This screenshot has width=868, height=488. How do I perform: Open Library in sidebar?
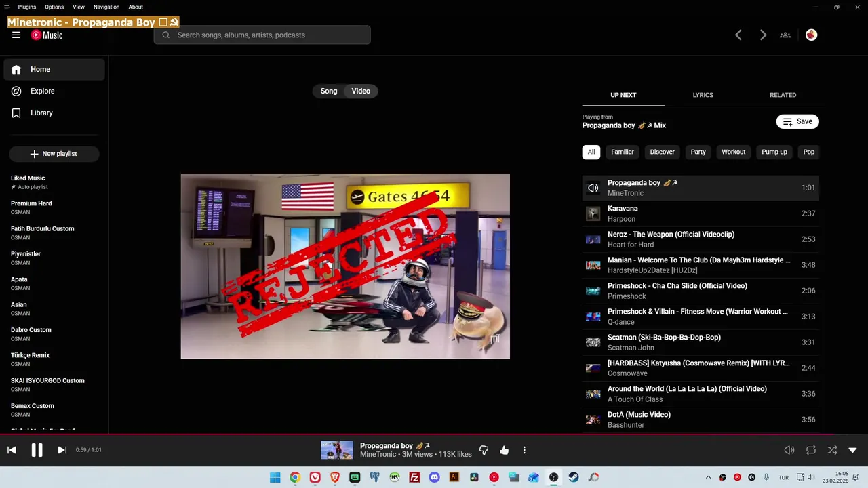(54, 113)
